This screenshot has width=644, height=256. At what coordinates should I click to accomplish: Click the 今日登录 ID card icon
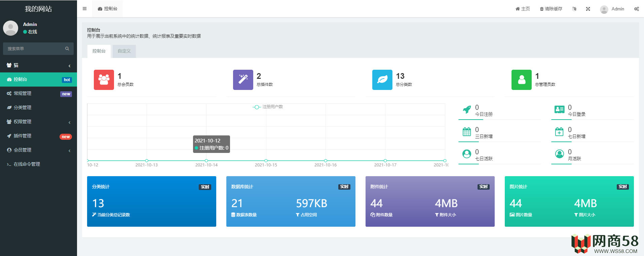tap(560, 109)
